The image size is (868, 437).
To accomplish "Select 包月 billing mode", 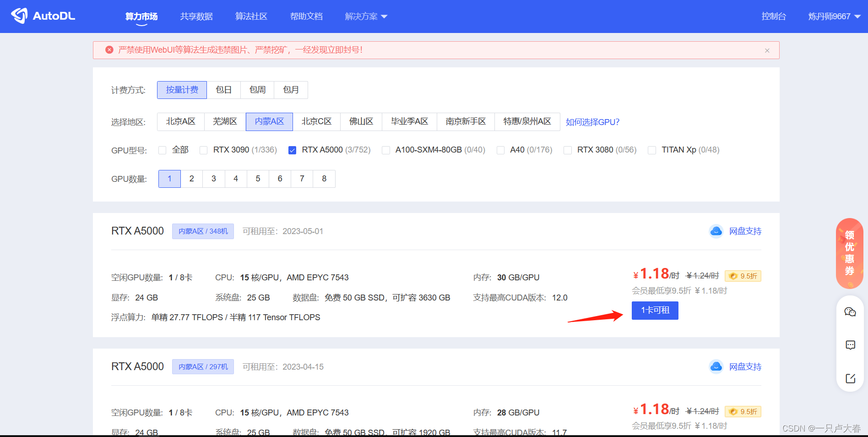I will (291, 90).
